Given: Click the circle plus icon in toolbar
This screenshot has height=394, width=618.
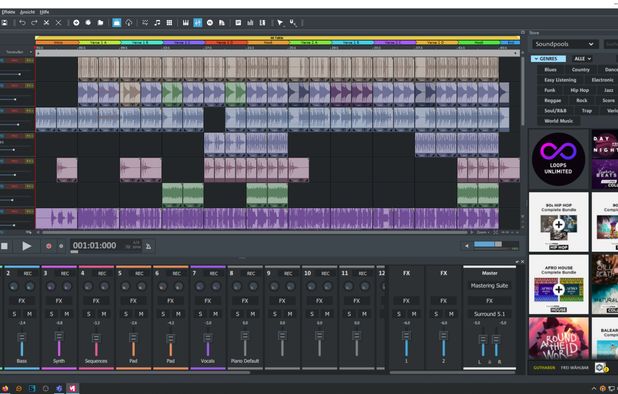Looking at the screenshot, I should point(76,23).
